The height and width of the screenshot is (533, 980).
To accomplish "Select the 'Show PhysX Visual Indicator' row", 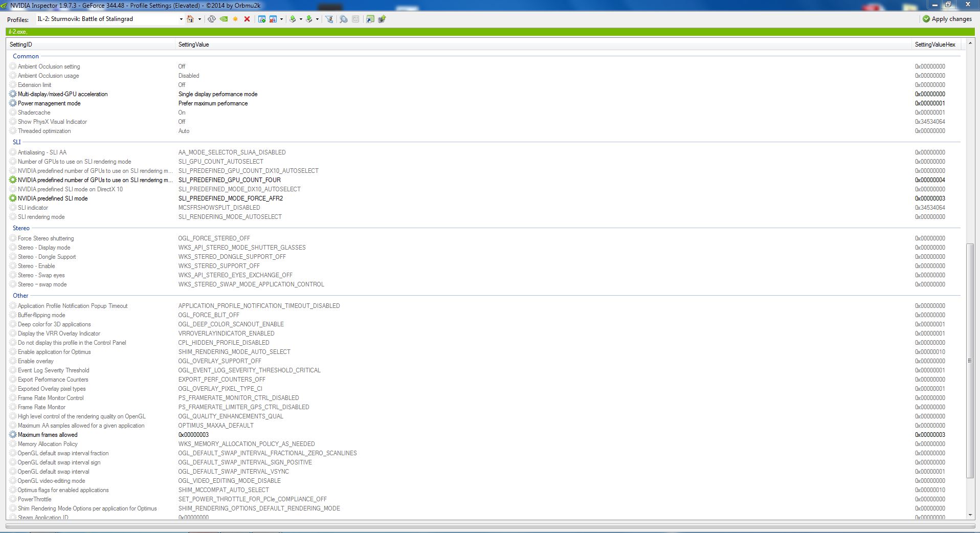I will point(484,122).
